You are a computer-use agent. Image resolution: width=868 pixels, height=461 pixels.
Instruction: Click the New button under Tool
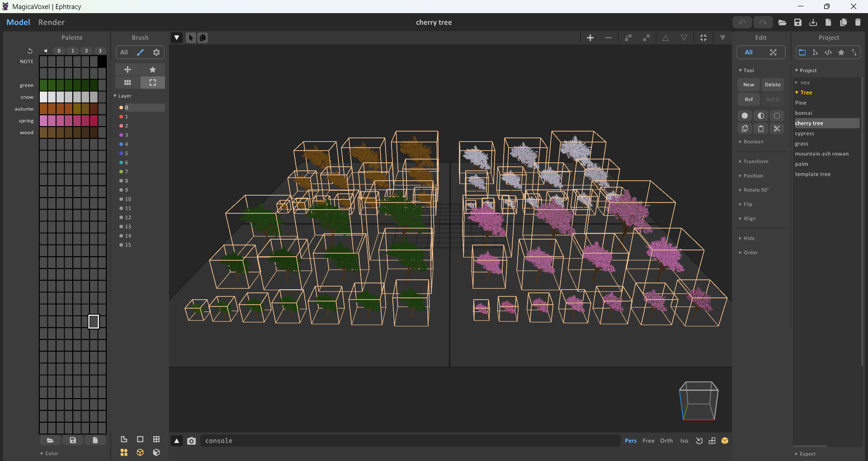click(x=748, y=85)
